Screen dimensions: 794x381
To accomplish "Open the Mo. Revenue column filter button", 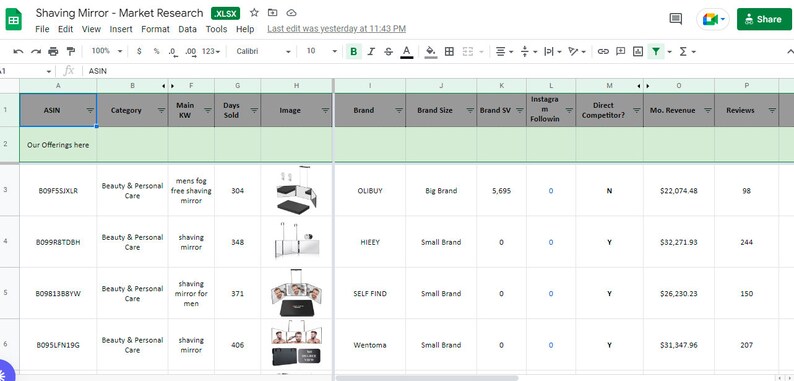I will [707, 110].
